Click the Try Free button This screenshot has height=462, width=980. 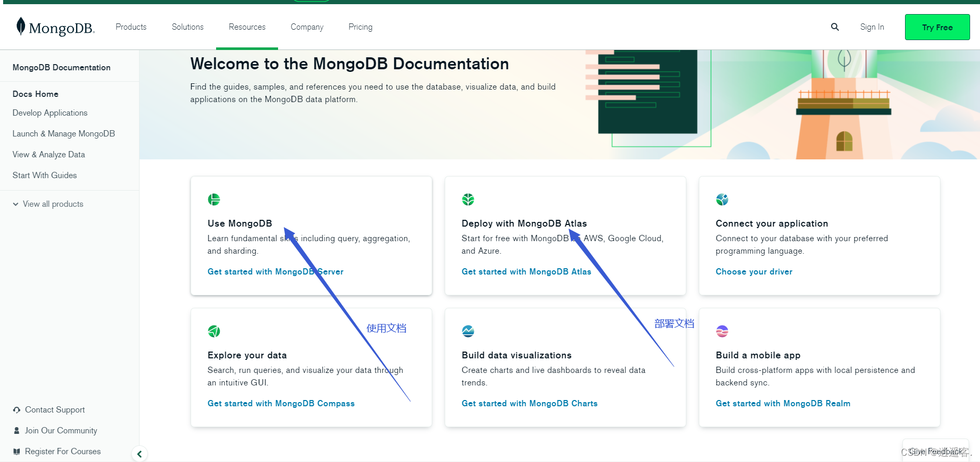click(x=937, y=27)
